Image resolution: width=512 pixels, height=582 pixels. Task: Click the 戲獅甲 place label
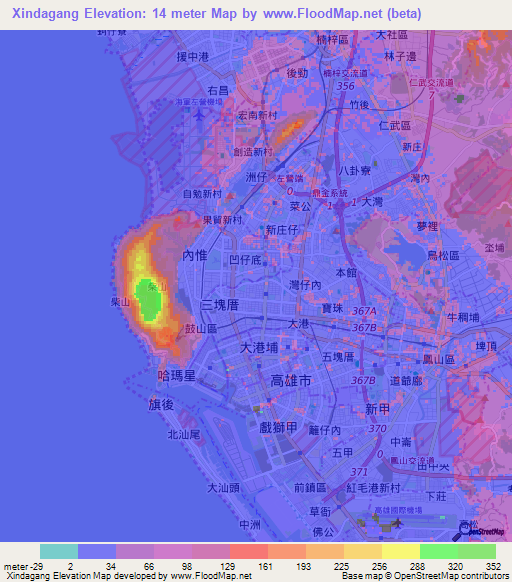278,428
